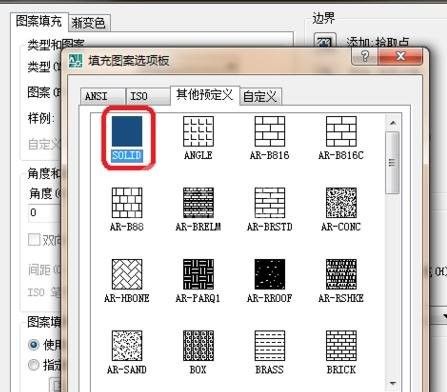The width and height of the screenshot is (447, 392).
Task: Select the BRICK hatch pattern
Action: (x=341, y=346)
